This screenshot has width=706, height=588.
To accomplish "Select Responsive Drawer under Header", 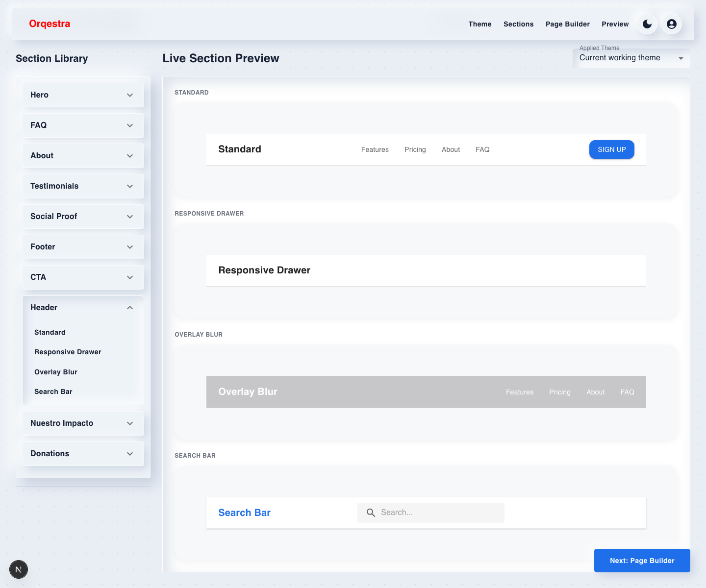I will 68,352.
